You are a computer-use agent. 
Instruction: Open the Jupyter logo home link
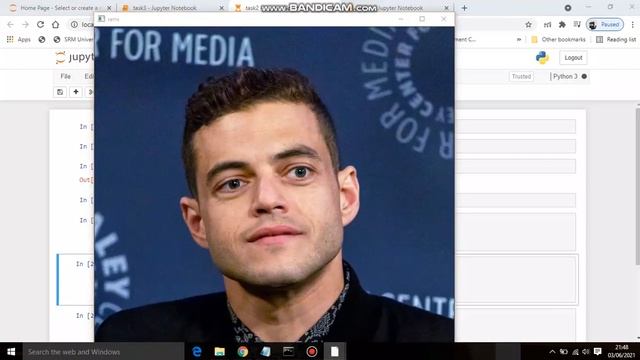74,57
